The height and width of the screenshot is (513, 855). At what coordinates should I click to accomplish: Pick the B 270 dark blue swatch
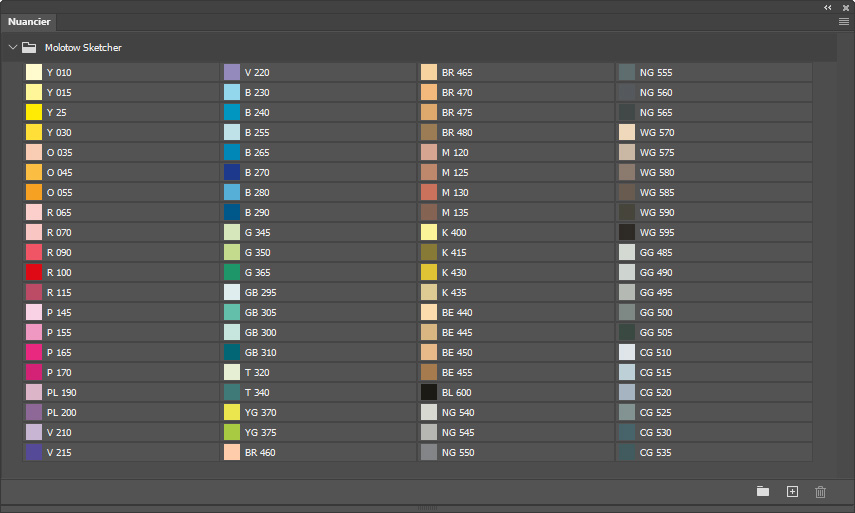[232, 172]
